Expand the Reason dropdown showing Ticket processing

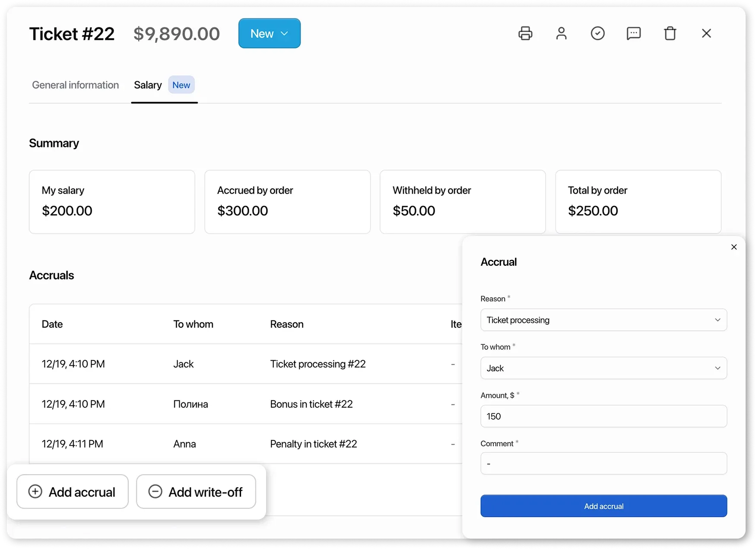pos(604,320)
